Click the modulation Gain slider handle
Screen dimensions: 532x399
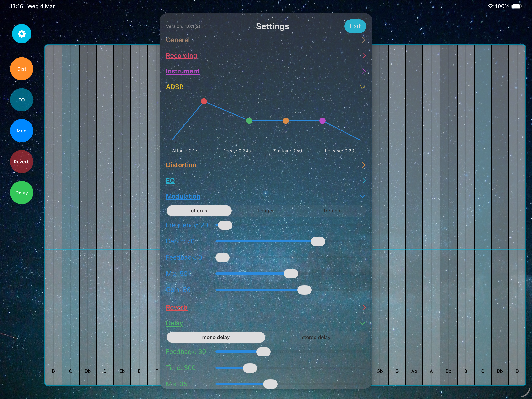coord(304,290)
